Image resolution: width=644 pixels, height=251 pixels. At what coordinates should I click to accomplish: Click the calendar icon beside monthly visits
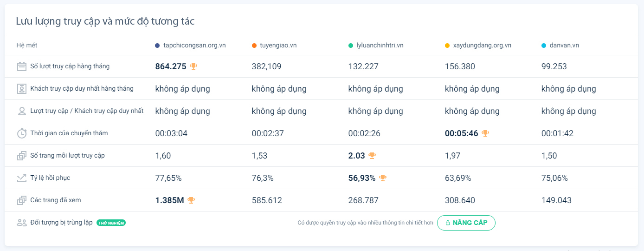pyautogui.click(x=21, y=66)
